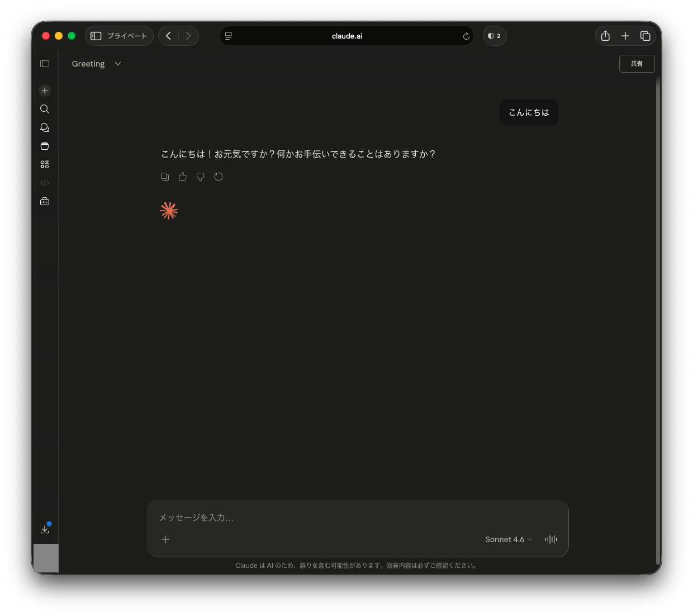Image resolution: width=693 pixels, height=616 pixels.
Task: Open the chats history icon
Action: pos(45,127)
